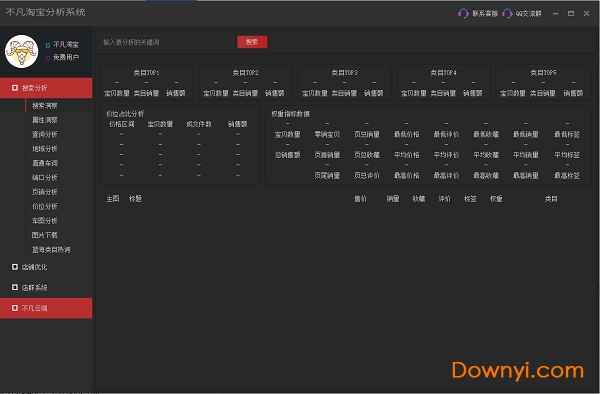The image size is (600, 394).
Task: Expand the 店群系统 sidebar section
Action: coord(46,287)
